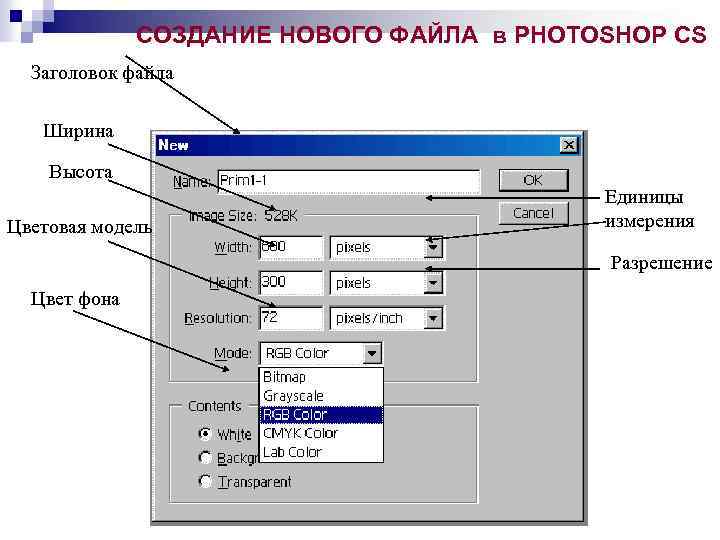Image resolution: width=720 pixels, height=540 pixels.
Task: Open the pixels/inch resolution units dropdown
Action: click(x=433, y=318)
